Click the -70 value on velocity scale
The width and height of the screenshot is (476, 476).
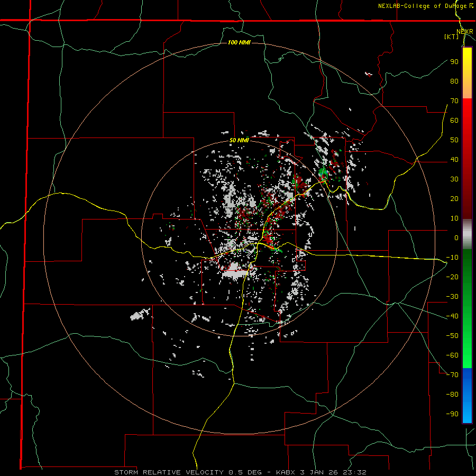point(452,375)
